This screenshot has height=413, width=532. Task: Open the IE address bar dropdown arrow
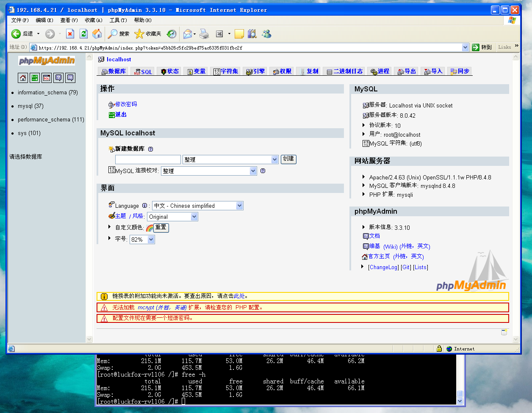[465, 47]
